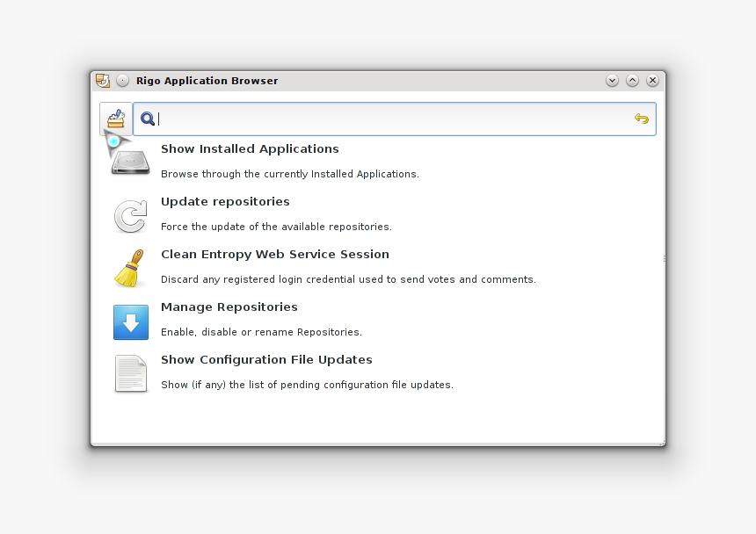The width and height of the screenshot is (756, 534).
Task: Maximize the Rigo window with up chevron
Action: point(633,81)
